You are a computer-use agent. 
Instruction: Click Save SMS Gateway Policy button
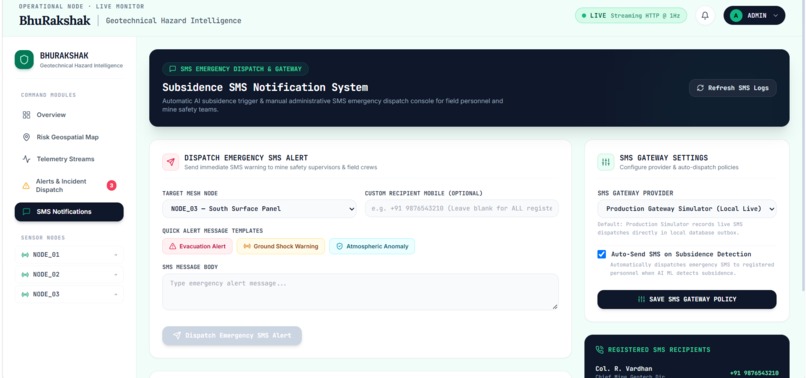[x=687, y=299]
